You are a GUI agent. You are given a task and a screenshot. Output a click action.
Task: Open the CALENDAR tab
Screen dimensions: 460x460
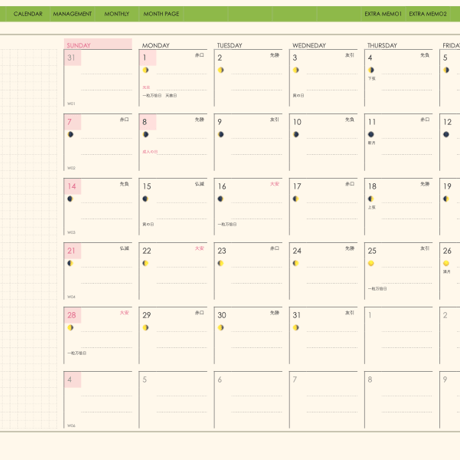(28, 14)
